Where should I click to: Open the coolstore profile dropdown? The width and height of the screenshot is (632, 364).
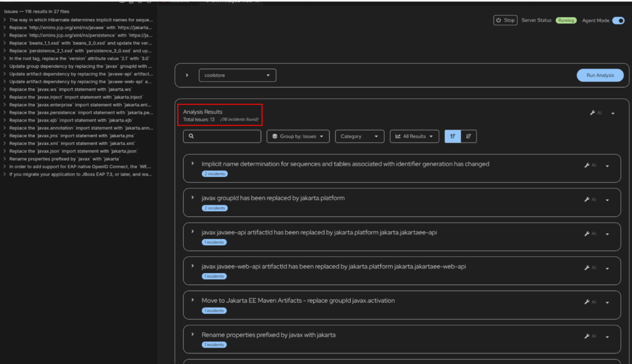point(237,75)
